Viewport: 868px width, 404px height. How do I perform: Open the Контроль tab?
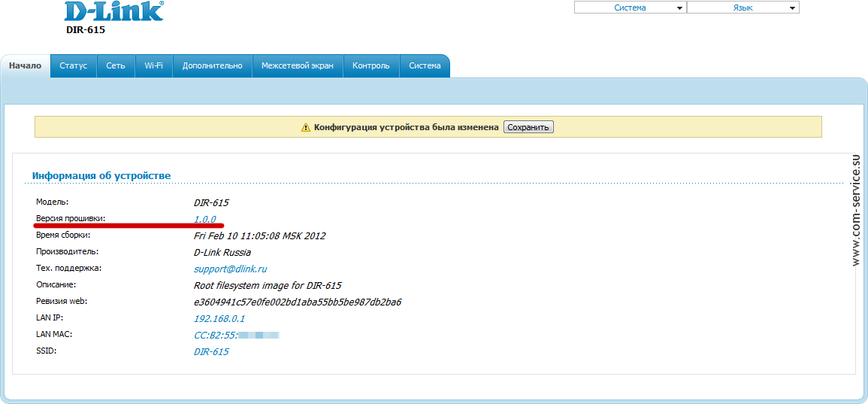[371, 65]
